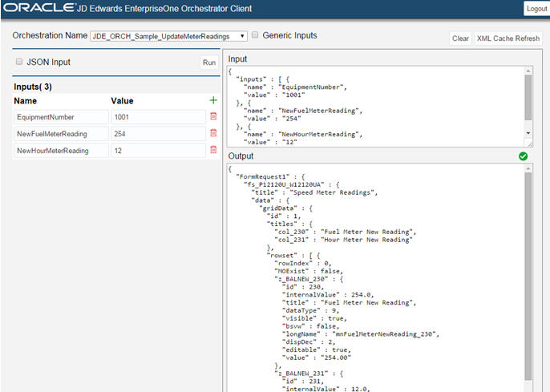This screenshot has width=550, height=392.
Task: Click XML Cache Refresh button
Action: (508, 38)
